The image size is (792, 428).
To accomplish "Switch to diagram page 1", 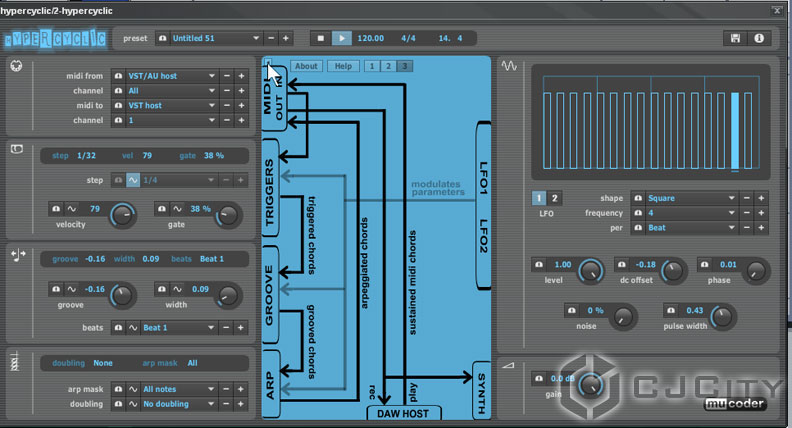I will point(372,66).
